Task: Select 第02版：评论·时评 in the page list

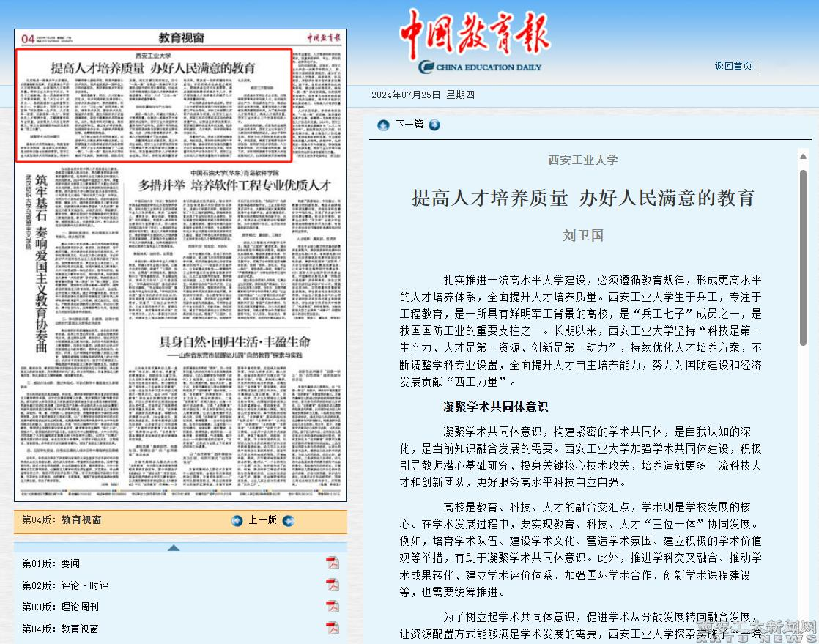Action: point(64,585)
